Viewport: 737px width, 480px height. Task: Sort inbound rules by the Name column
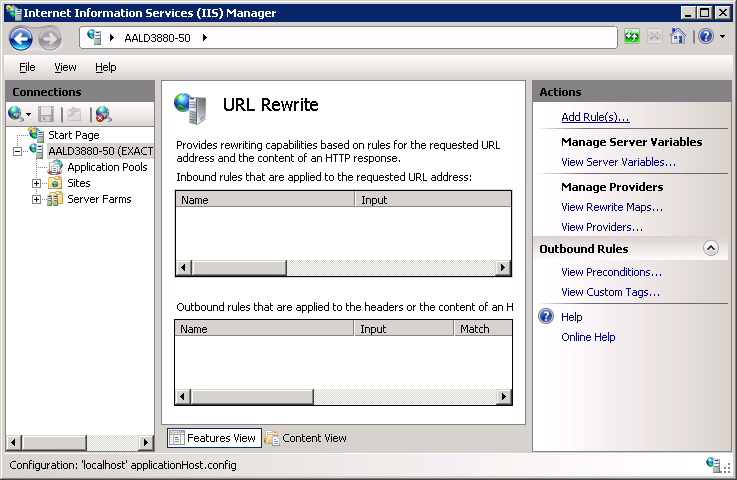pos(265,200)
